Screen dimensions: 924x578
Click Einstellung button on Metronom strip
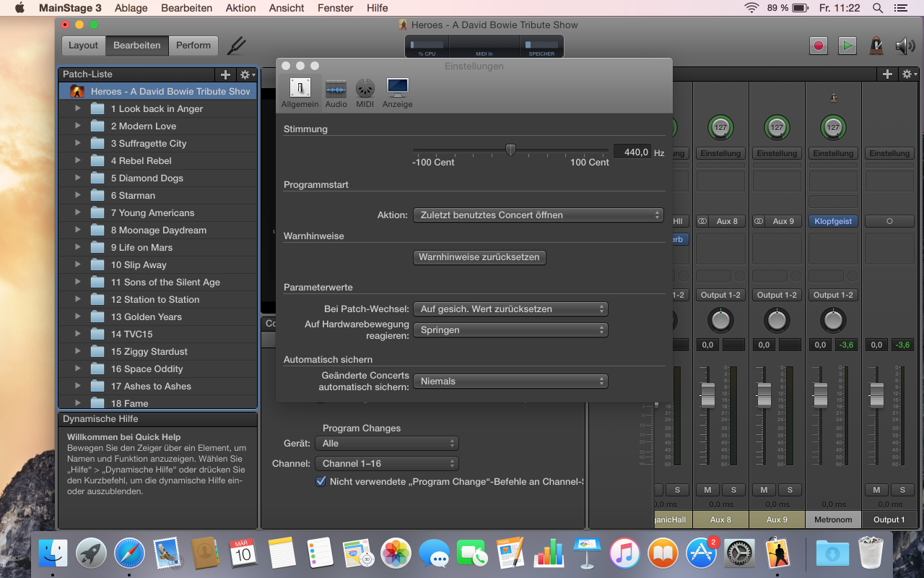pos(833,153)
